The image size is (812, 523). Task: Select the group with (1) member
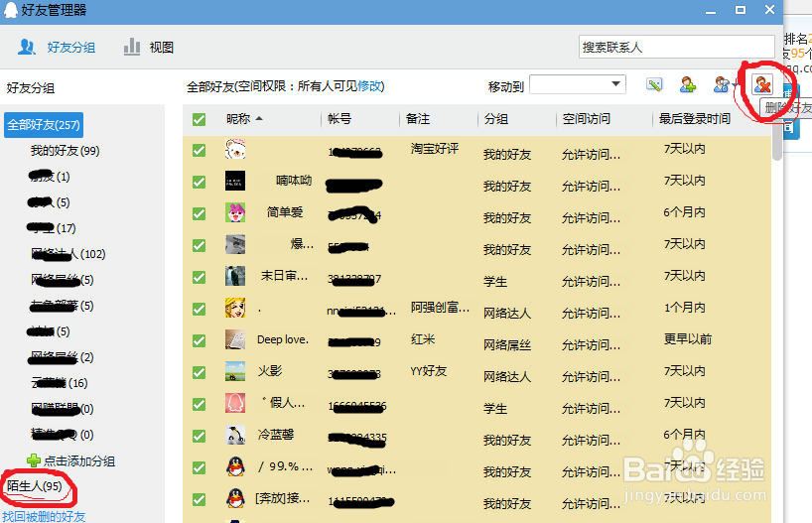50,177
